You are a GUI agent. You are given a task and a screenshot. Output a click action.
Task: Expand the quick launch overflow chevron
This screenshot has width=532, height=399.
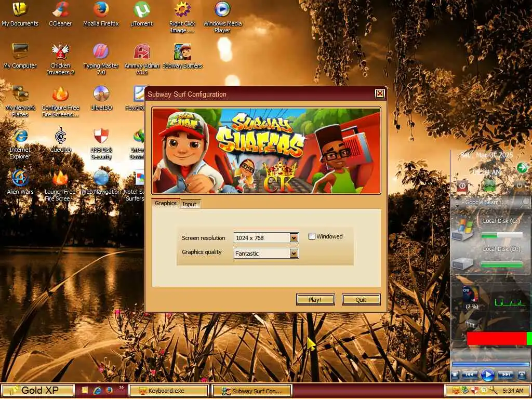(x=121, y=387)
